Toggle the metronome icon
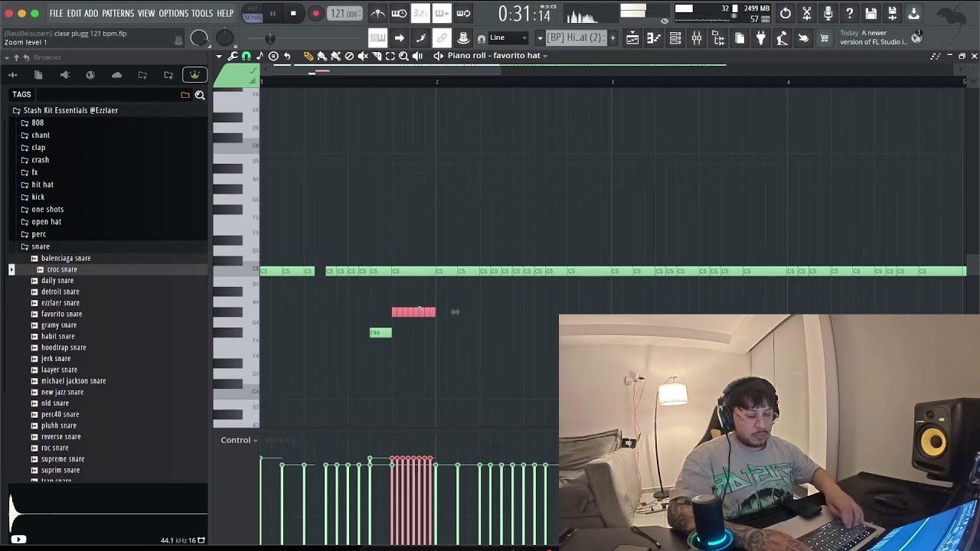The height and width of the screenshot is (551, 980). click(x=378, y=13)
